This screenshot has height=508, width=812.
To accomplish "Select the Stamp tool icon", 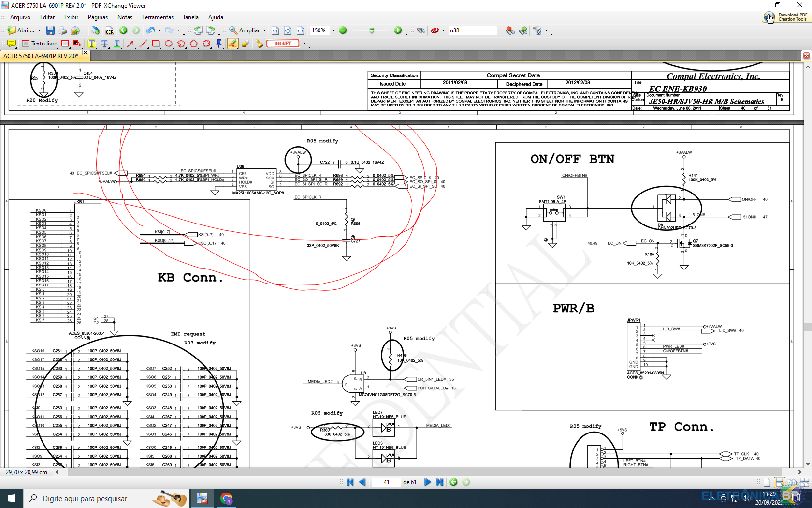I will [259, 44].
